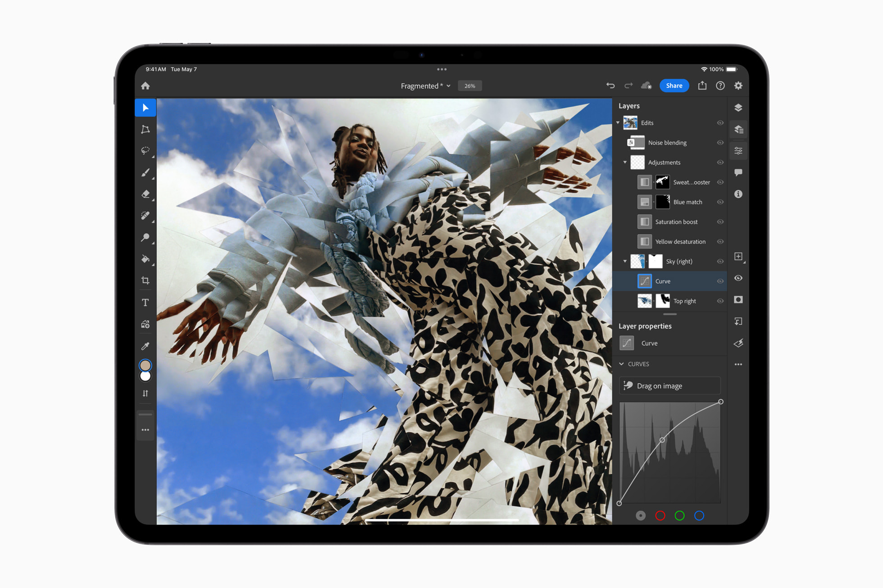Hide the Noise blending layer

pyautogui.click(x=720, y=143)
